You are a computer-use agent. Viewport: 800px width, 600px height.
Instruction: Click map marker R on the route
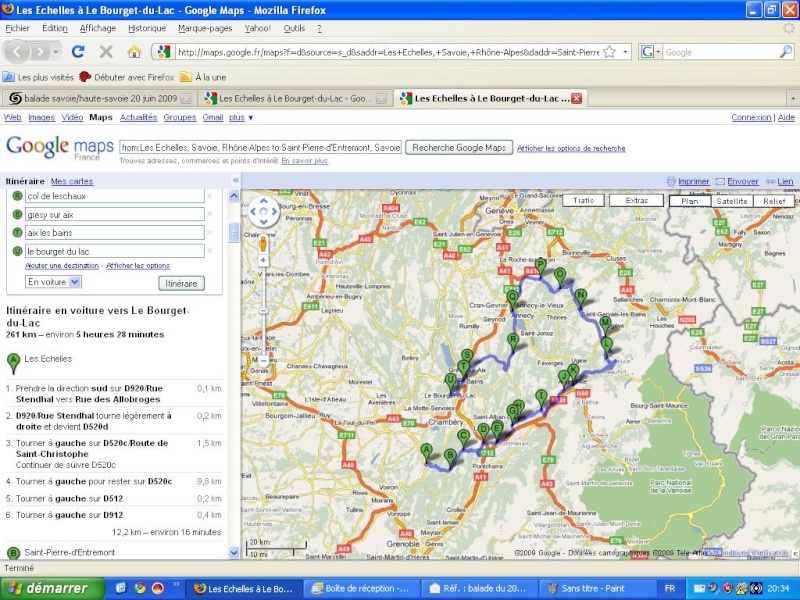click(513, 342)
